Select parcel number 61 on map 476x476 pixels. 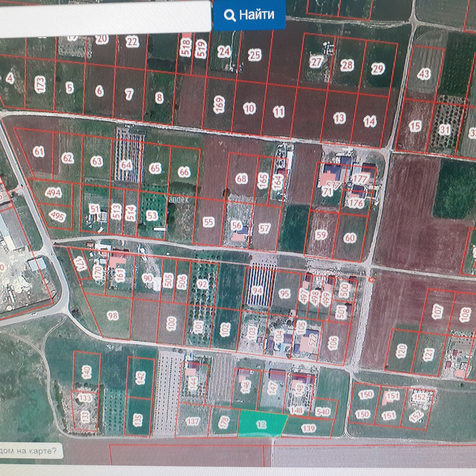tap(38, 152)
